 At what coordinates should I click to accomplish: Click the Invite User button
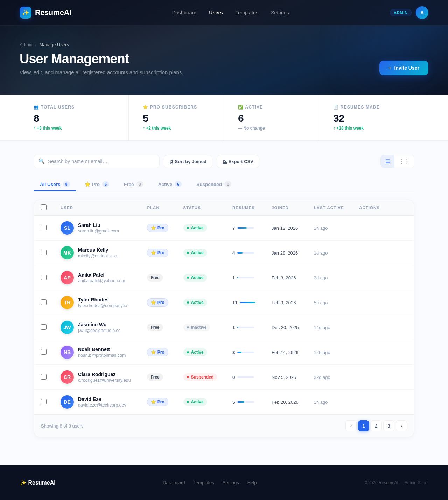[x=404, y=68]
